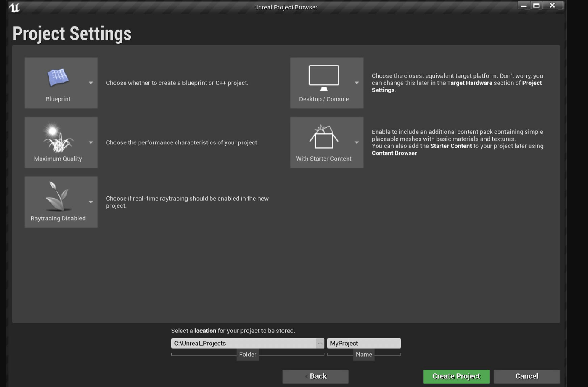Image resolution: width=588 pixels, height=387 pixels.
Task: Click the Raytracing Disabled label
Action: click(x=58, y=218)
